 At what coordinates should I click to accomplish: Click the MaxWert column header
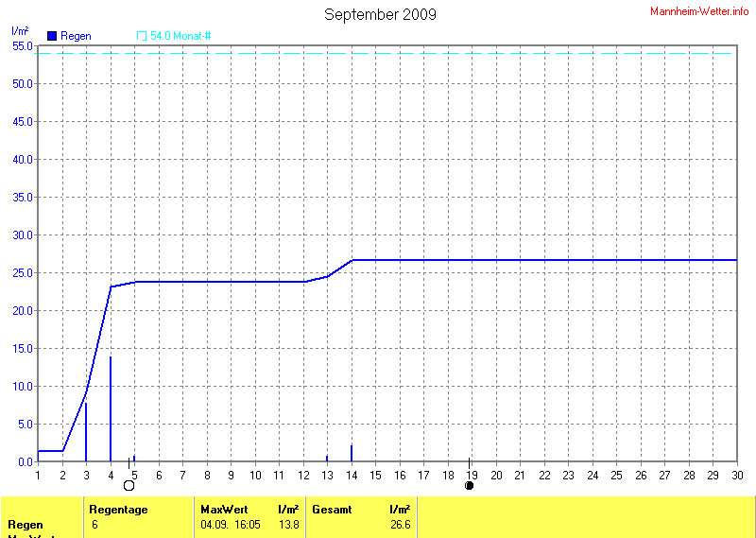pyautogui.click(x=223, y=510)
